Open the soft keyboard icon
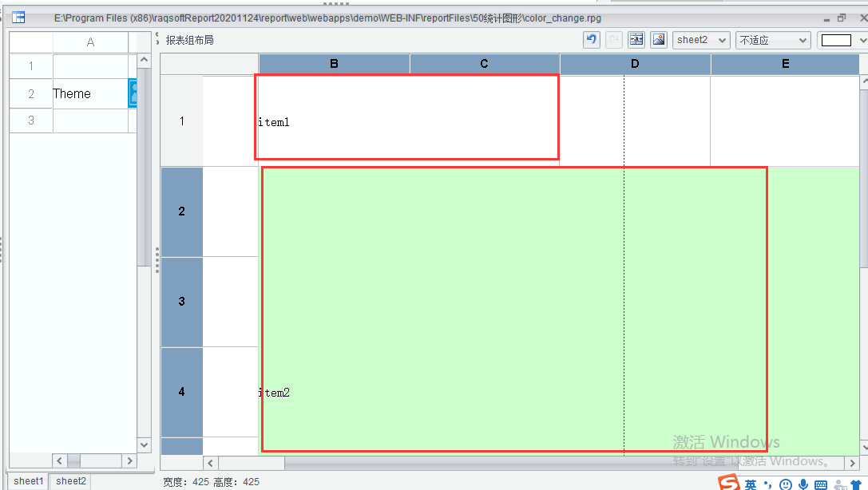The height and width of the screenshot is (490, 868). click(x=821, y=485)
